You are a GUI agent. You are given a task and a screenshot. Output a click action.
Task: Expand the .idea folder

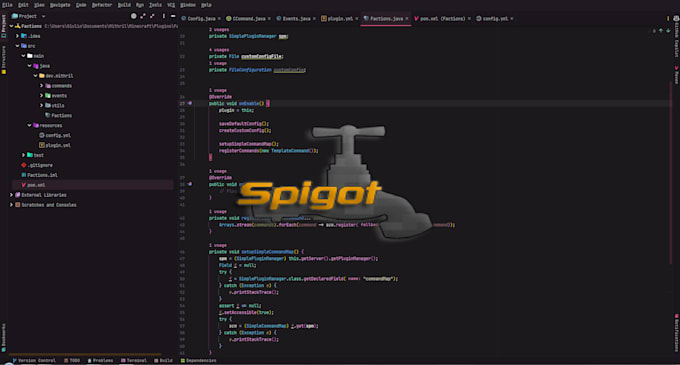click(17, 36)
